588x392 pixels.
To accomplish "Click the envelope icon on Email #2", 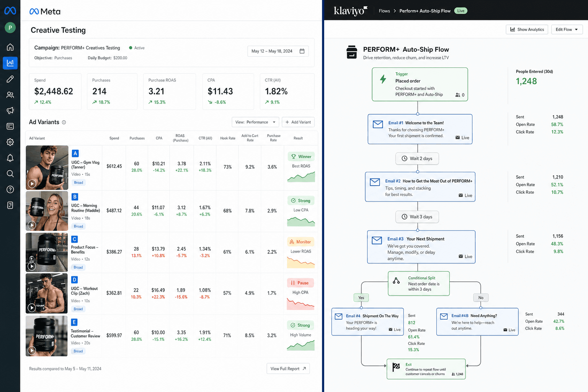I will click(375, 182).
